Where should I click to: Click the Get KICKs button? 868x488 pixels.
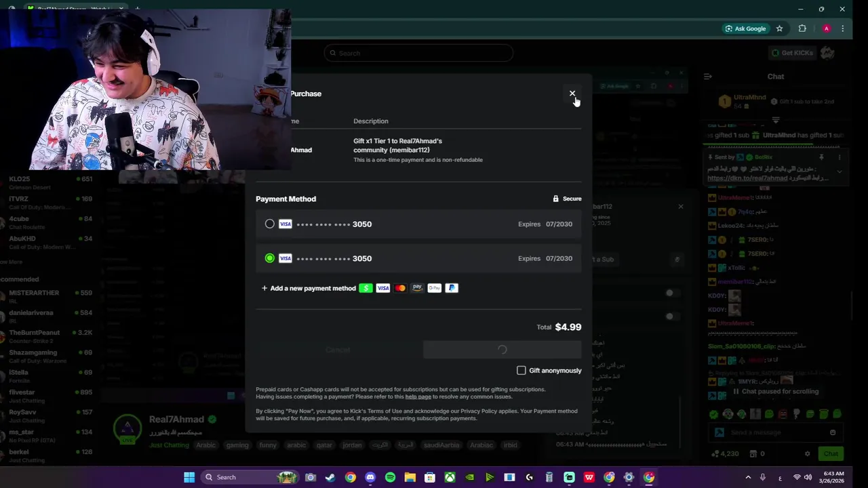click(792, 53)
